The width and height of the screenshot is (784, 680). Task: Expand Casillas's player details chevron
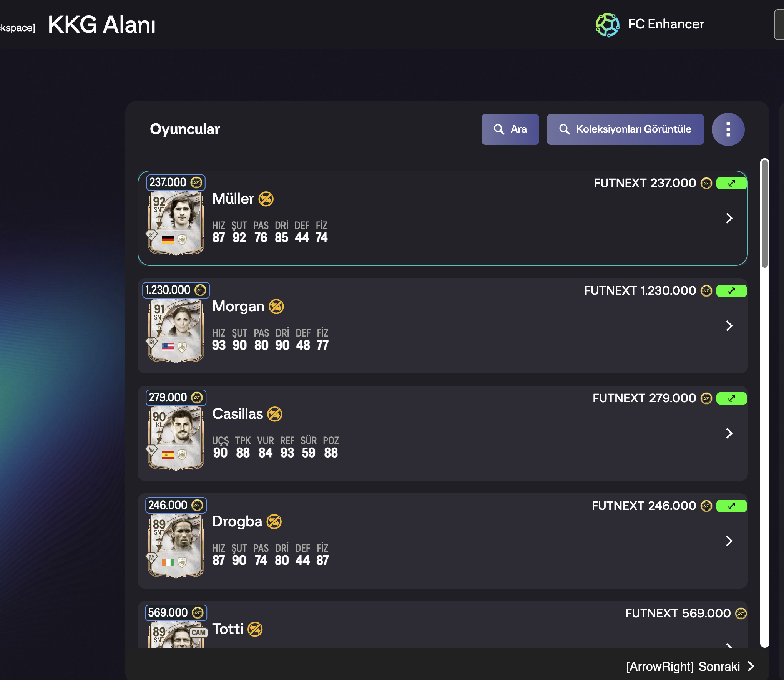pyautogui.click(x=729, y=433)
